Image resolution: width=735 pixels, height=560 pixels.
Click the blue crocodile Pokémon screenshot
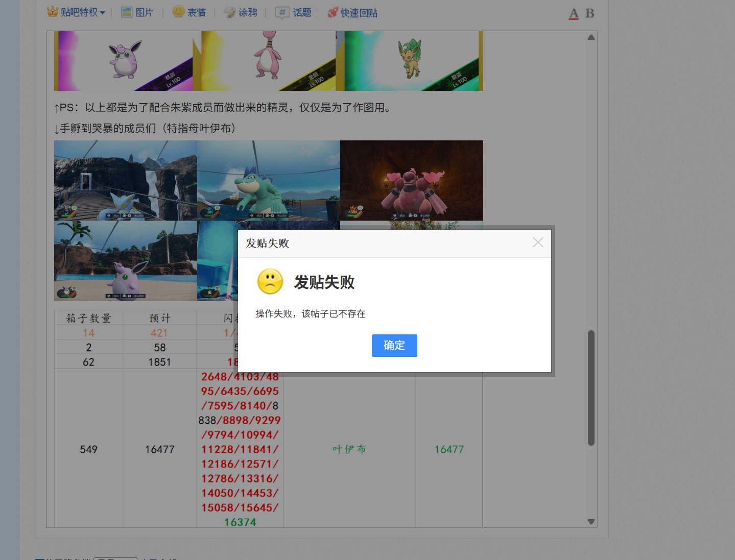click(268, 180)
